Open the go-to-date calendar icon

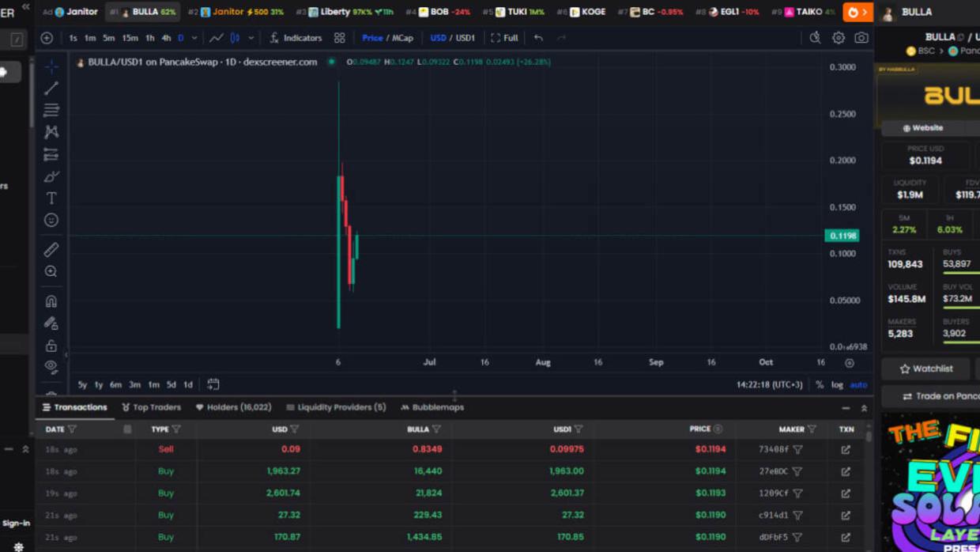click(213, 384)
